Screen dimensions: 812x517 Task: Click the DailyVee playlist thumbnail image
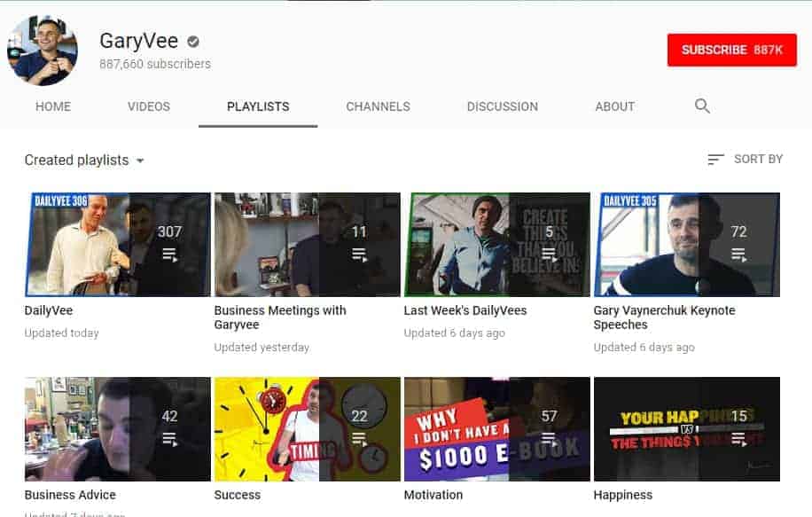118,245
